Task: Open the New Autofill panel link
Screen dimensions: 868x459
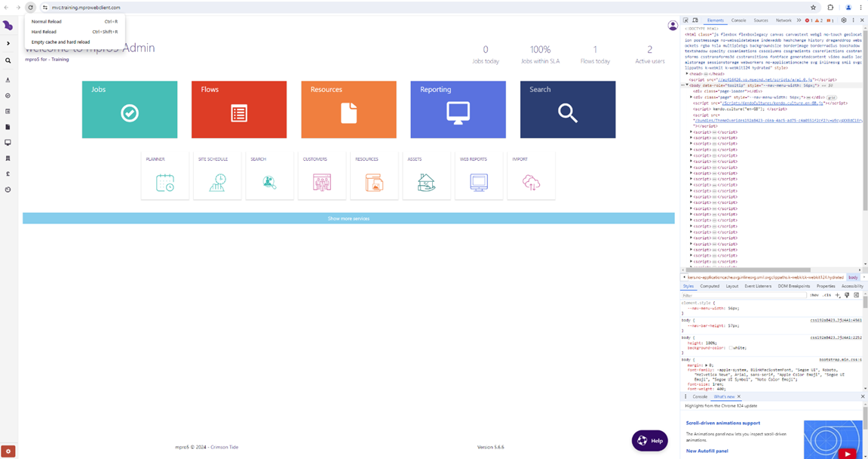Action: 707,451
